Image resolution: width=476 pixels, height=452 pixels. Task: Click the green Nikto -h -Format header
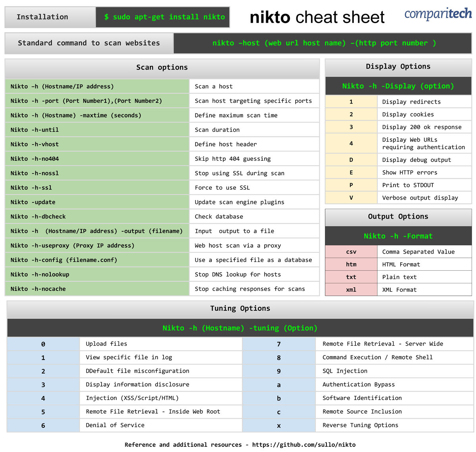pyautogui.click(x=398, y=236)
